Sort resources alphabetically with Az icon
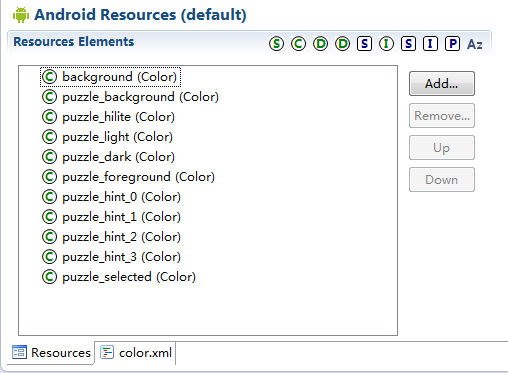 pyautogui.click(x=475, y=44)
